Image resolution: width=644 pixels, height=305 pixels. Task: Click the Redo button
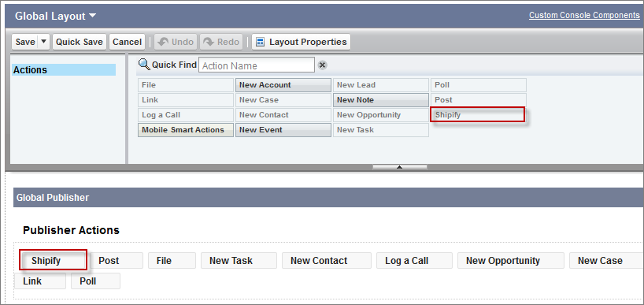coord(221,42)
